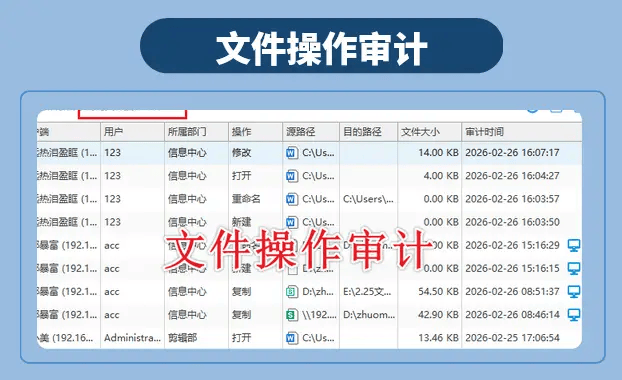Click the 13.46 KB file size

pyautogui.click(x=438, y=338)
